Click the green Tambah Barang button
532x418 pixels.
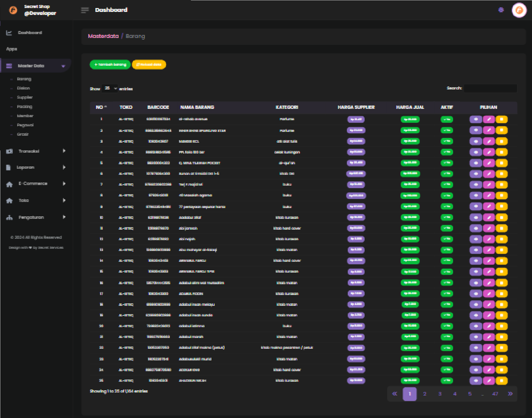pos(110,65)
